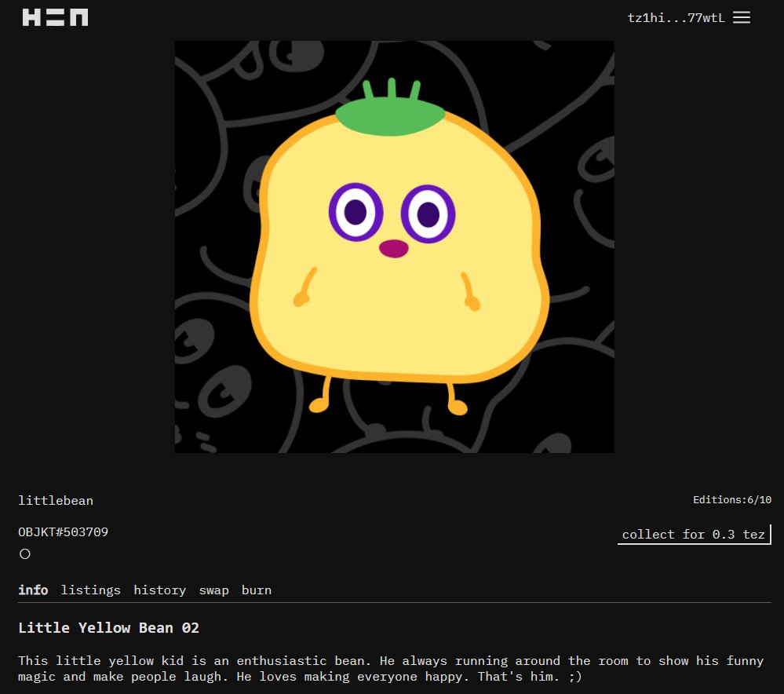The image size is (784, 694).
Task: Open the history tab
Action: tap(159, 590)
